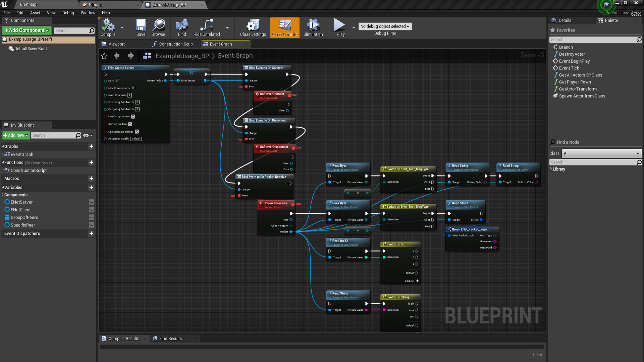
Task: Add new event dispatcher with plus icon
Action: pos(91,234)
